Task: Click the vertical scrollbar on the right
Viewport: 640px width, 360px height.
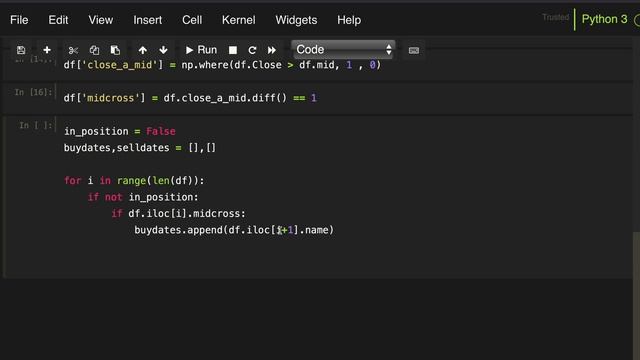Action: (x=636, y=296)
